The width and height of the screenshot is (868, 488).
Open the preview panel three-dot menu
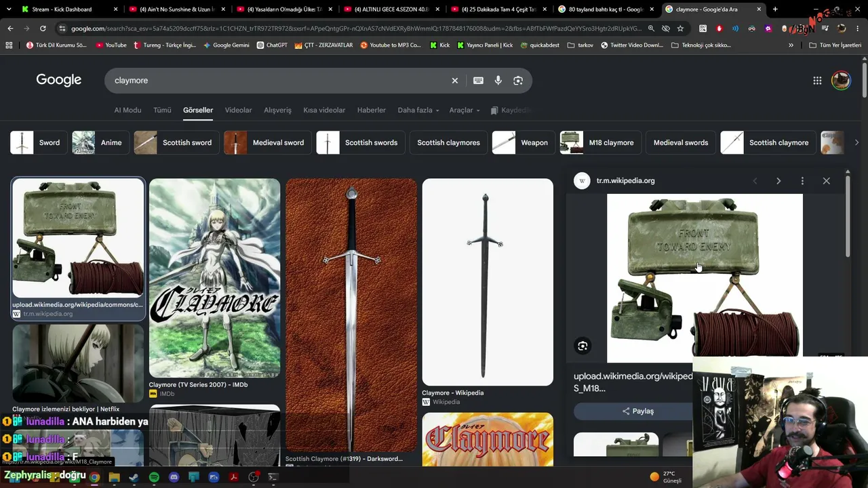pyautogui.click(x=802, y=181)
